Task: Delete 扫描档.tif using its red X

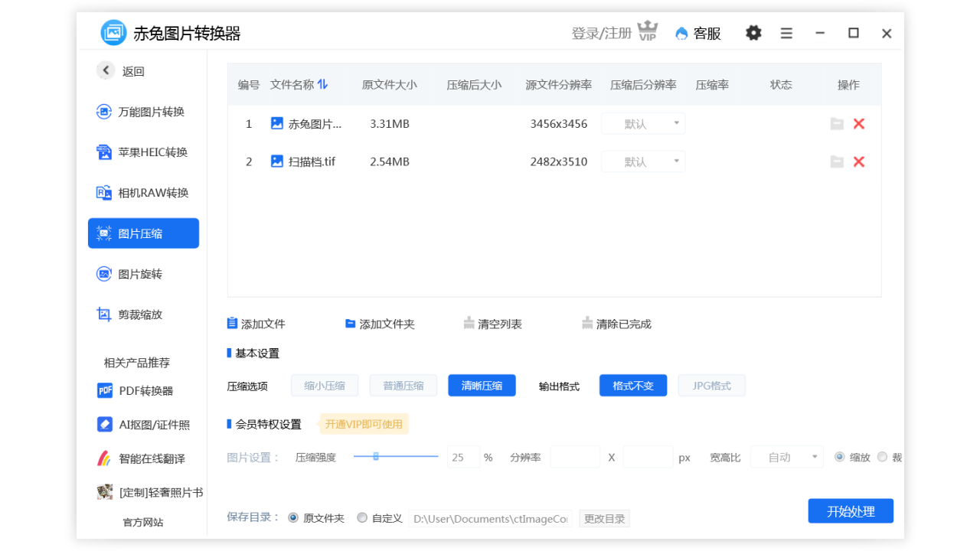Action: [858, 161]
